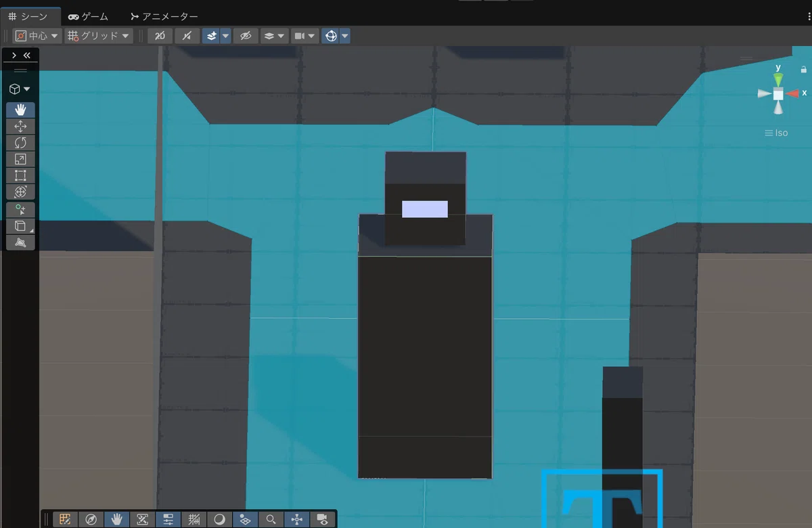Click the hand icon in bottom overlay toolbar
Viewport: 812px width, 528px height.
pyautogui.click(x=116, y=519)
